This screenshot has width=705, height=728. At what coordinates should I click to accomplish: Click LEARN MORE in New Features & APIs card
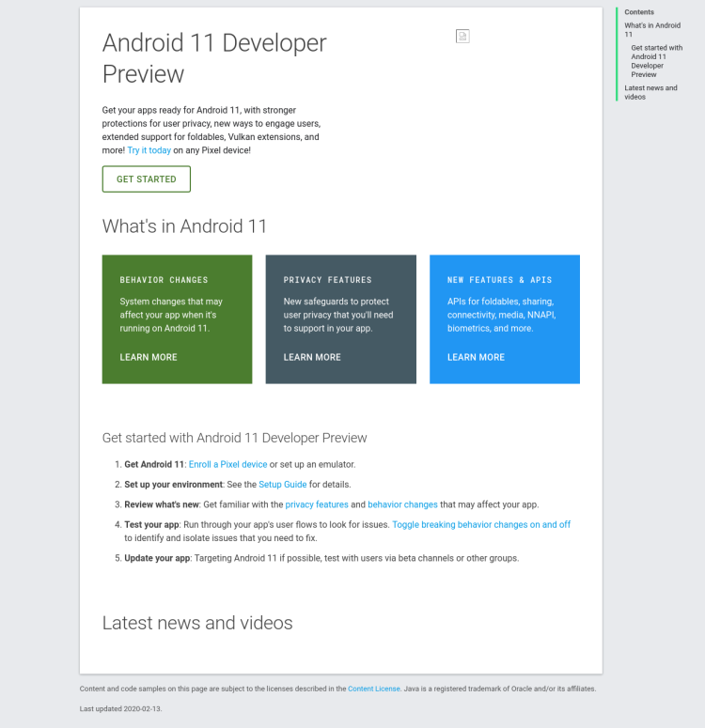tap(476, 357)
